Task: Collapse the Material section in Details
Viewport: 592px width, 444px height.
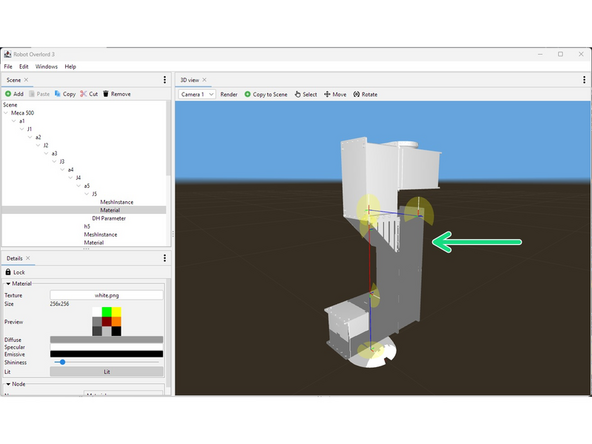Action: tap(8, 284)
